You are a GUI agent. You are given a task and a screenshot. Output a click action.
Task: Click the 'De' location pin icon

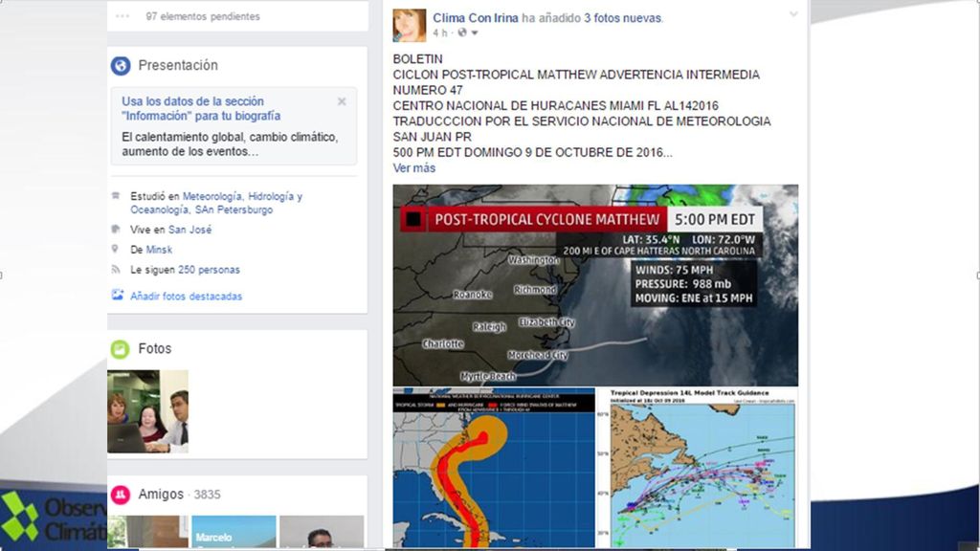pos(115,249)
